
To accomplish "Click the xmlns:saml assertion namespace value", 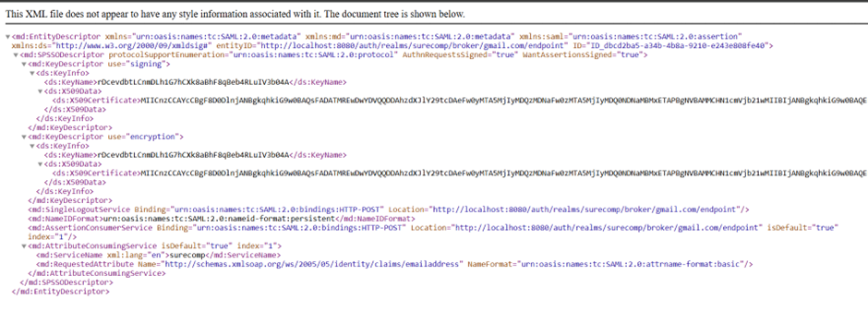I will [x=655, y=37].
